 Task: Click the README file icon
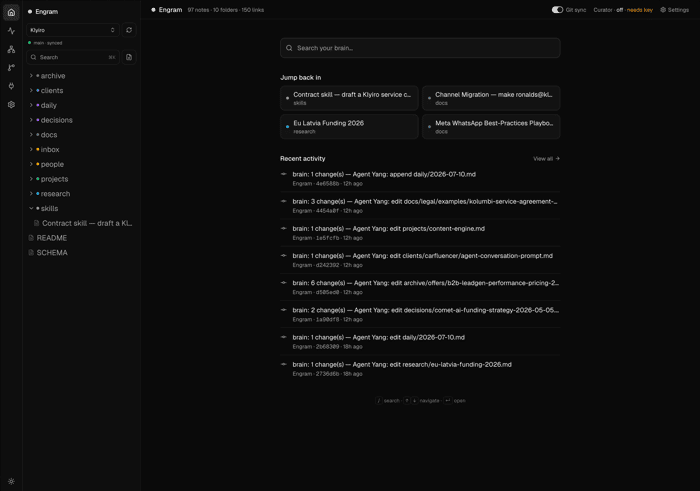[x=31, y=238]
